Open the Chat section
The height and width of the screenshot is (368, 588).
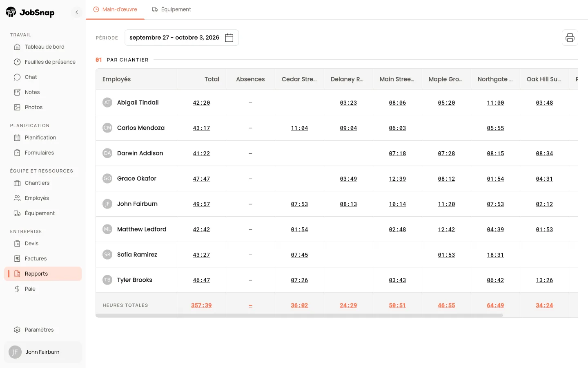tap(43, 77)
